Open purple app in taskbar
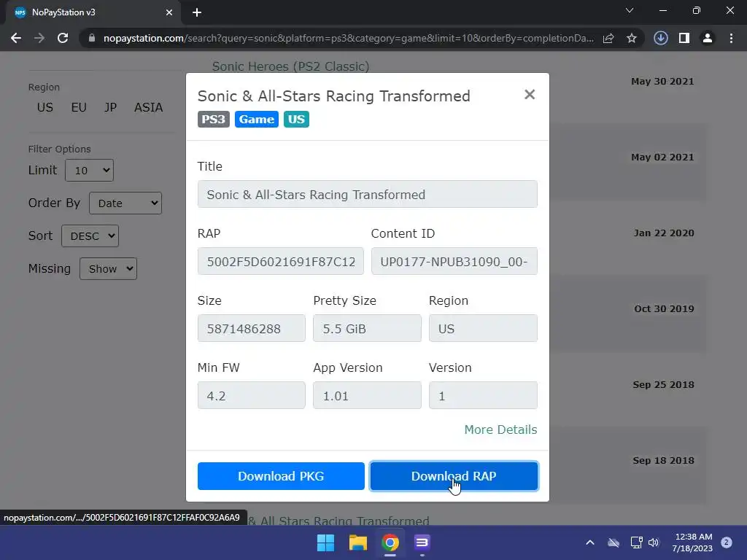This screenshot has width=747, height=560. point(422,542)
